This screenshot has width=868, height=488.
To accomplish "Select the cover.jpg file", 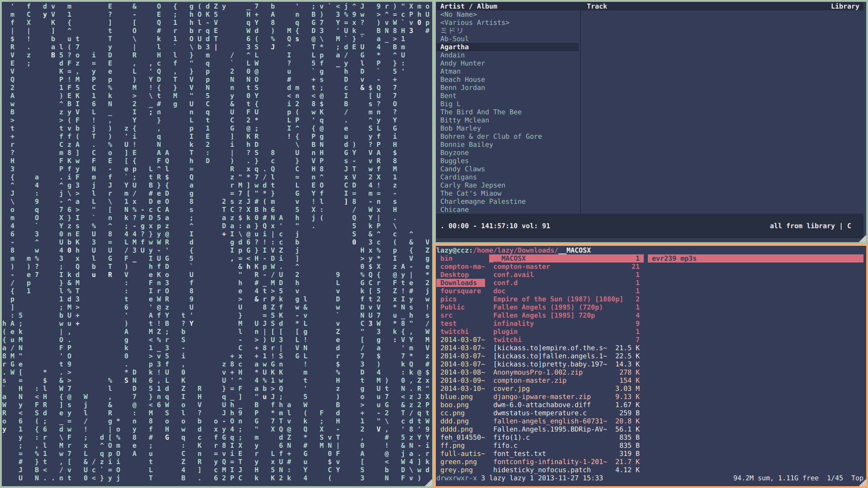I will click(x=511, y=389).
